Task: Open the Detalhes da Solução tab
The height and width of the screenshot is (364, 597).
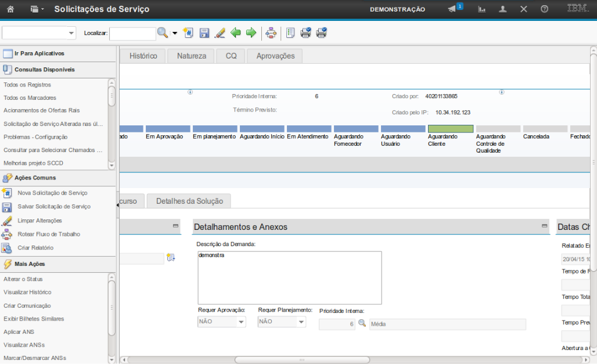Action: pyautogui.click(x=189, y=201)
